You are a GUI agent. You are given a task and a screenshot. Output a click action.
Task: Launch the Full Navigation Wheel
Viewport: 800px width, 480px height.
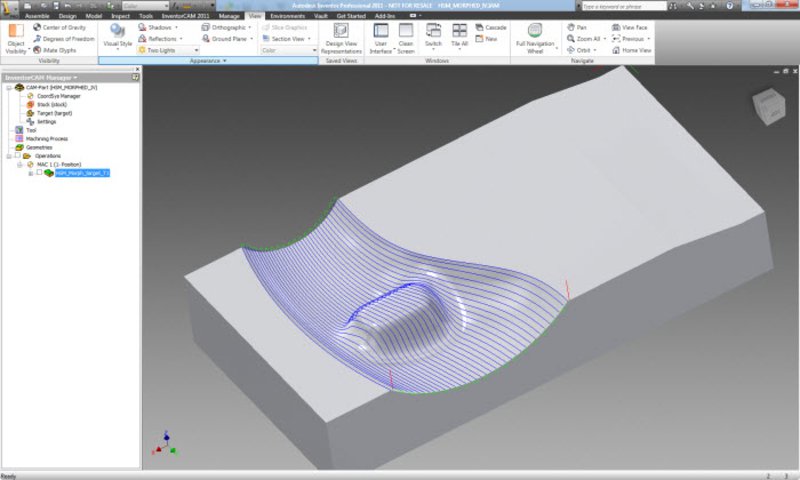pos(535,32)
